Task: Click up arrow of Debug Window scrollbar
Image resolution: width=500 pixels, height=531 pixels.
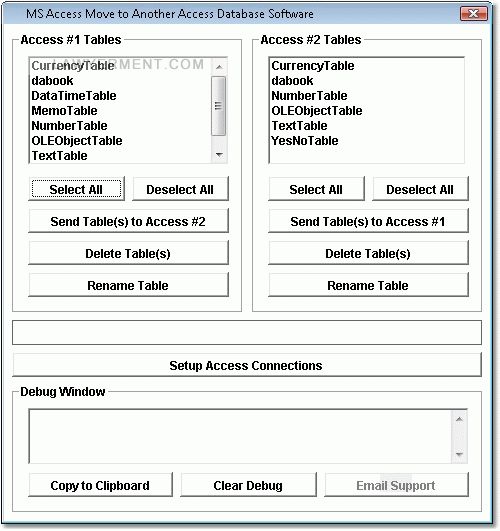Action: coord(459,419)
